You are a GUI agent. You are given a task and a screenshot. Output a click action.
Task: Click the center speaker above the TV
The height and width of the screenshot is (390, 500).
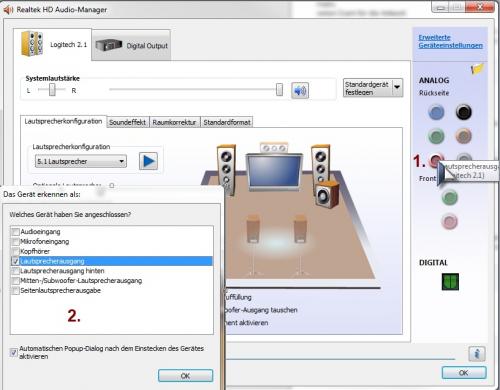274,148
